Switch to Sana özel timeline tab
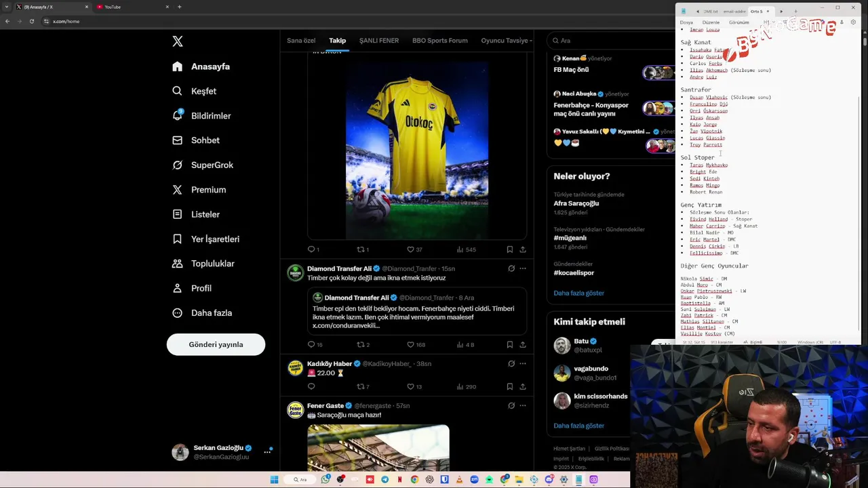The width and height of the screenshot is (868, 488). 301,41
